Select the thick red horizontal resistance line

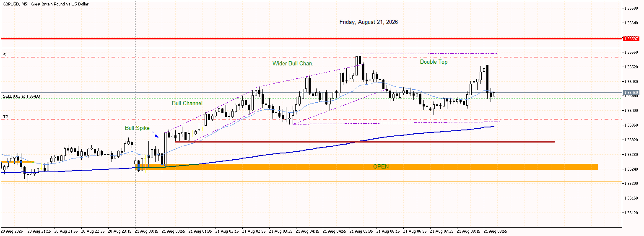[310, 39]
